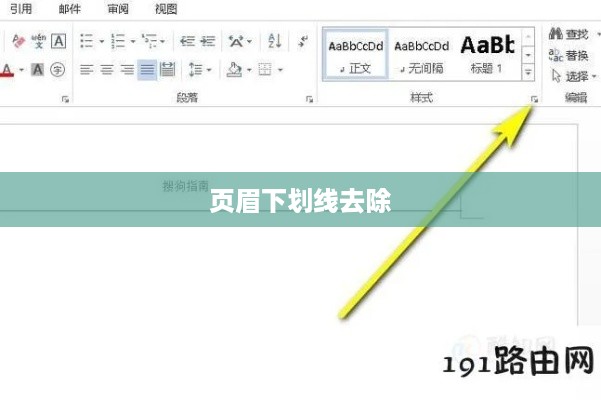Click the 替换 replace button
Screen dimensions: 601x400
pos(568,55)
